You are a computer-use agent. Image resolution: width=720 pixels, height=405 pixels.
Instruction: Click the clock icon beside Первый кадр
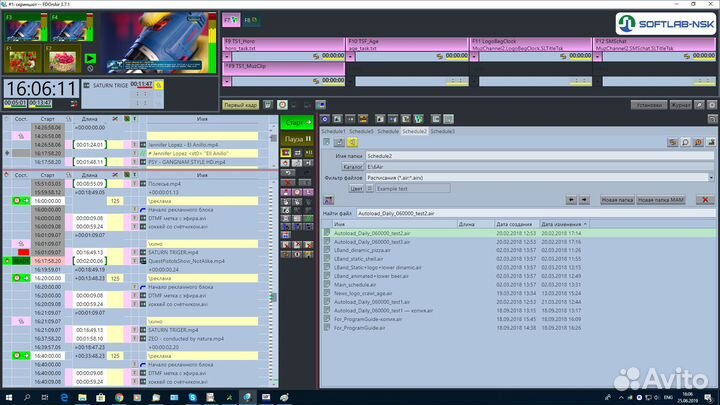[282, 104]
